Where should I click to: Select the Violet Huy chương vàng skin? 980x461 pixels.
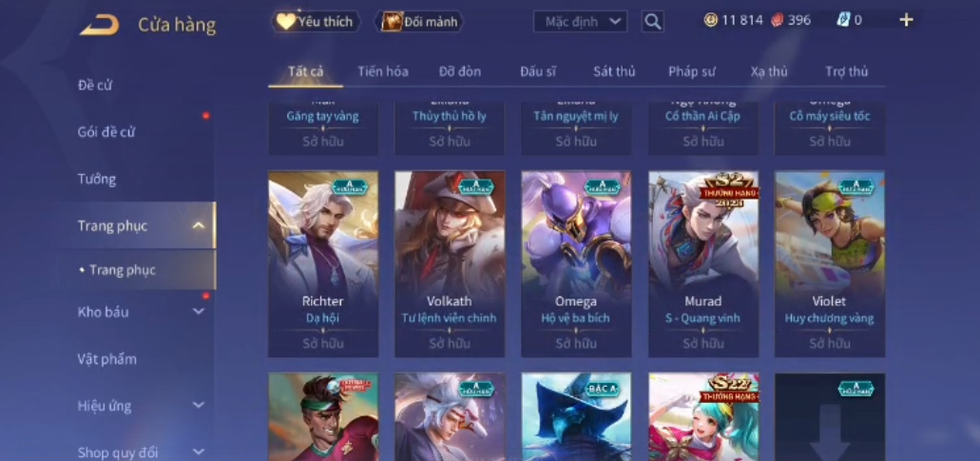(830, 263)
